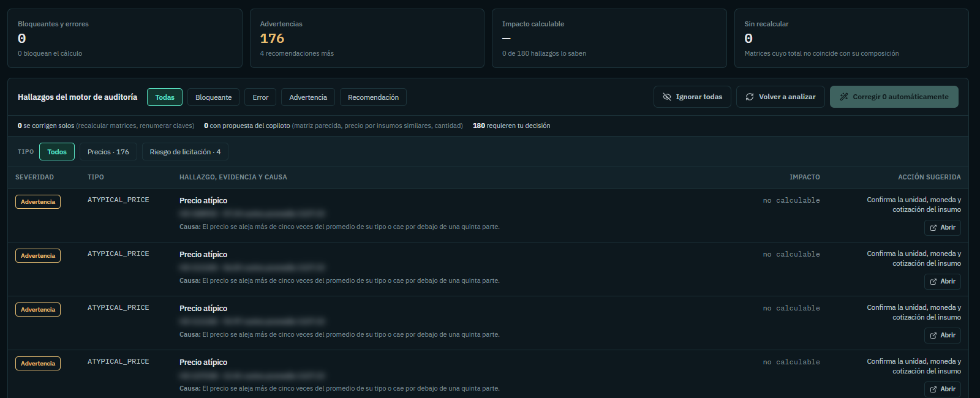Click the TIPO column header in table
Screen dimensions: 980x398
pyautogui.click(x=96, y=177)
